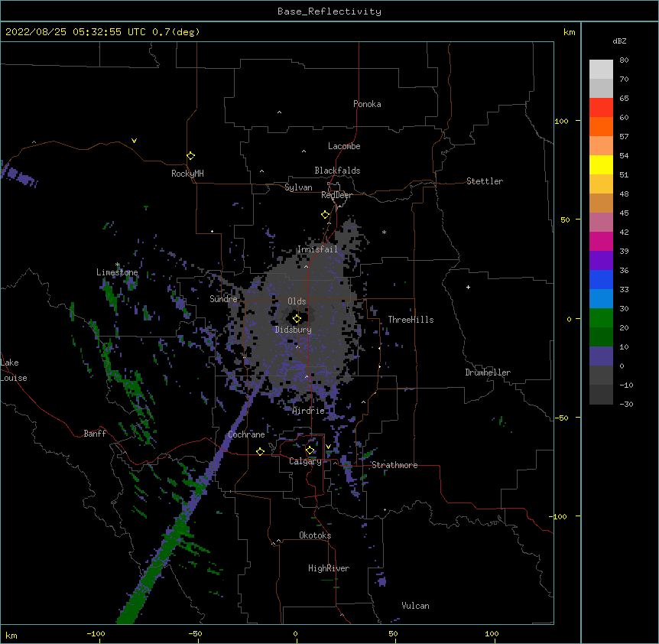Click the yellow diamond marker above the Calgary label

click(x=310, y=450)
